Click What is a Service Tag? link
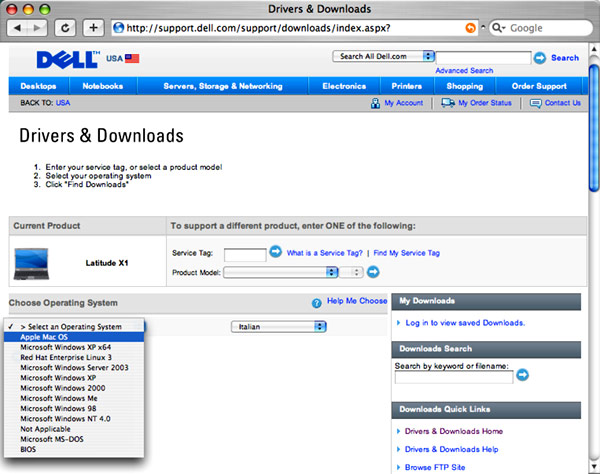Screen dimensions: 600x474 (x=324, y=253)
